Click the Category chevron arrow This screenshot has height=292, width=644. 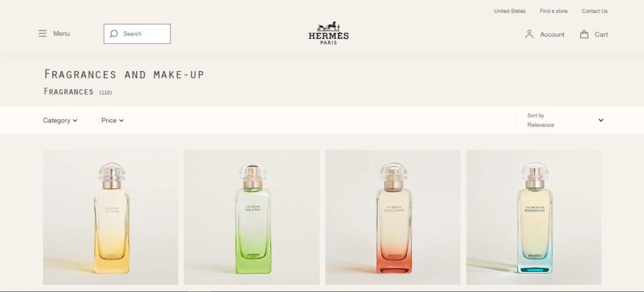[x=75, y=121]
